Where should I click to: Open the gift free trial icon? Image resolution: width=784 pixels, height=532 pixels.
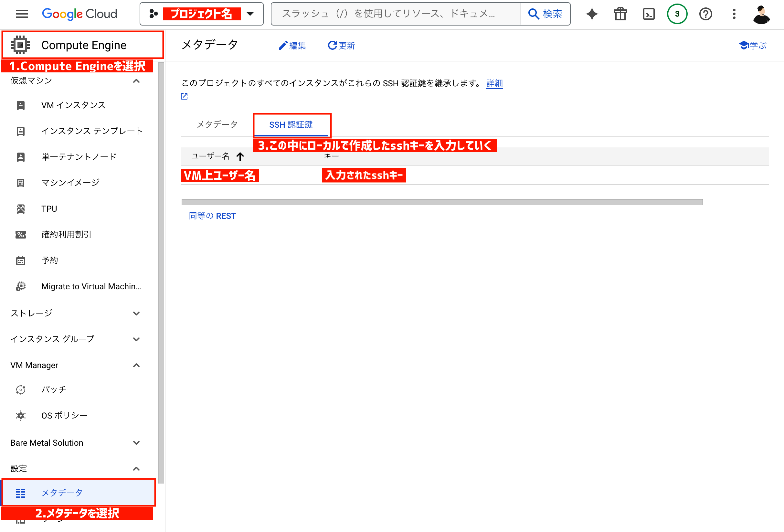[x=620, y=14]
